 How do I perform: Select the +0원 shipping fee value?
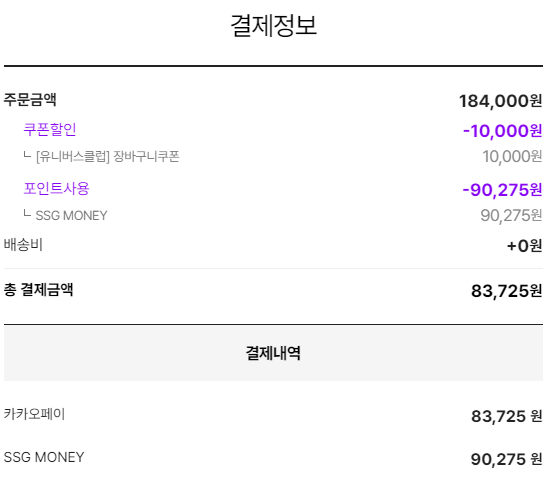[x=524, y=246]
